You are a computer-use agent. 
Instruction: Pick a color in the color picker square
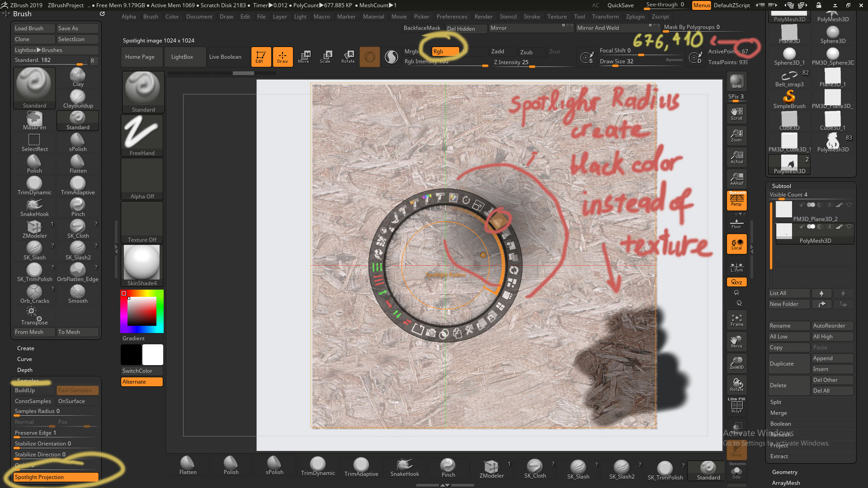(142, 311)
